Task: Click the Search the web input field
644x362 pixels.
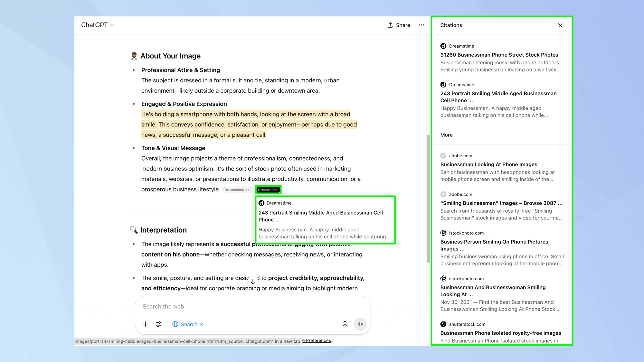Action: (225, 306)
